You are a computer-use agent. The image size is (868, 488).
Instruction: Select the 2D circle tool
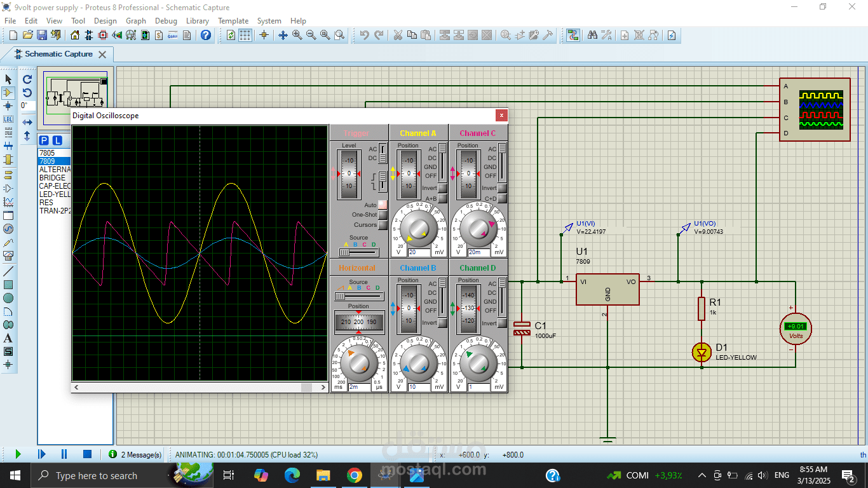(x=8, y=298)
